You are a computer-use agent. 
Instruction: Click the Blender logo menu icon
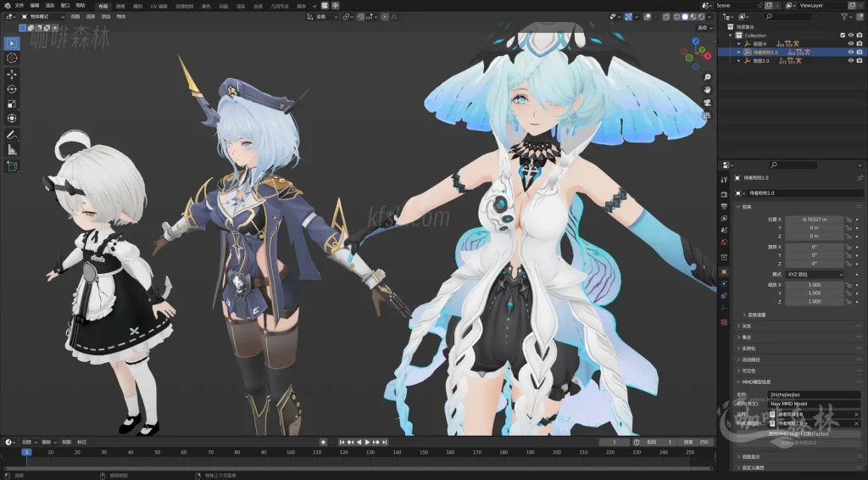(7, 6)
